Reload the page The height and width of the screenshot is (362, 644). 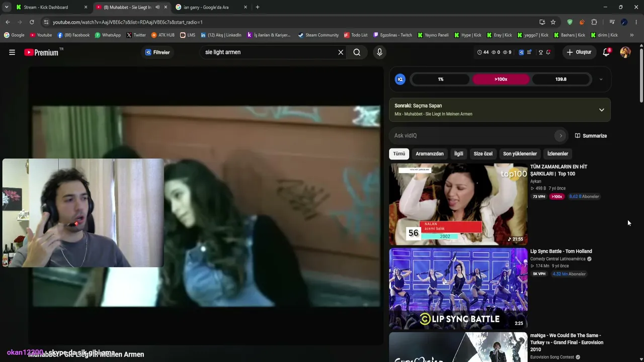[x=32, y=22]
